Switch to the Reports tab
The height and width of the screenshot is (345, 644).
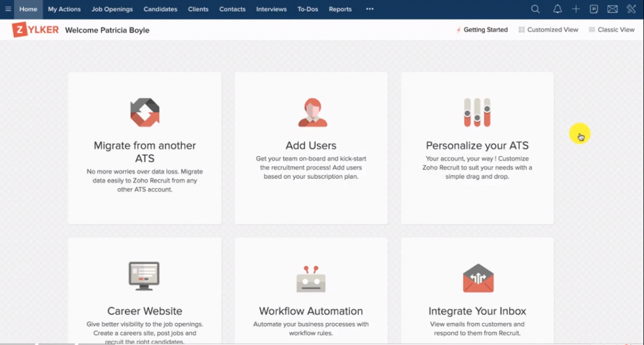[x=340, y=9]
